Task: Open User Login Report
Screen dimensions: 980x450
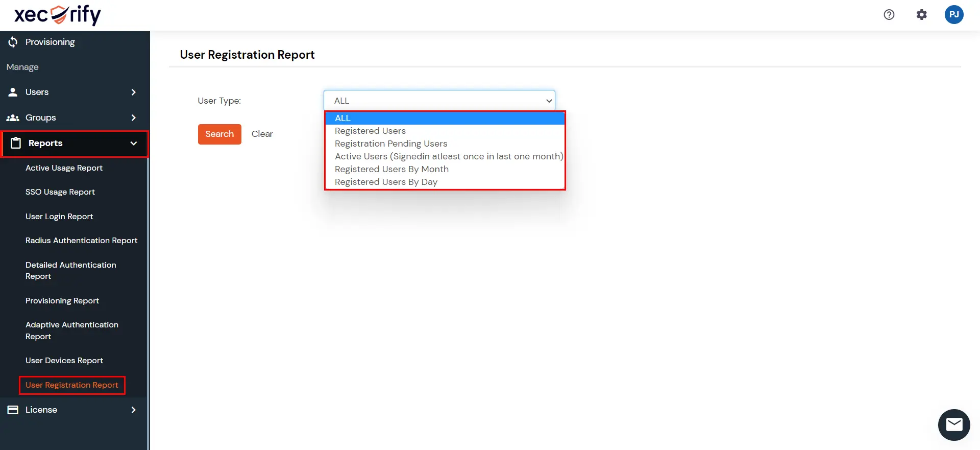Action: [59, 217]
